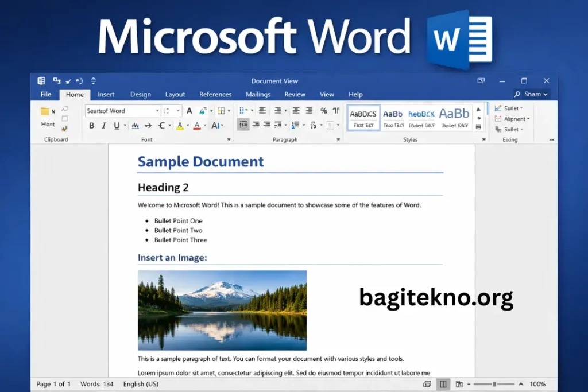Apply the font color icon
The width and height of the screenshot is (588, 392).
coord(197,125)
